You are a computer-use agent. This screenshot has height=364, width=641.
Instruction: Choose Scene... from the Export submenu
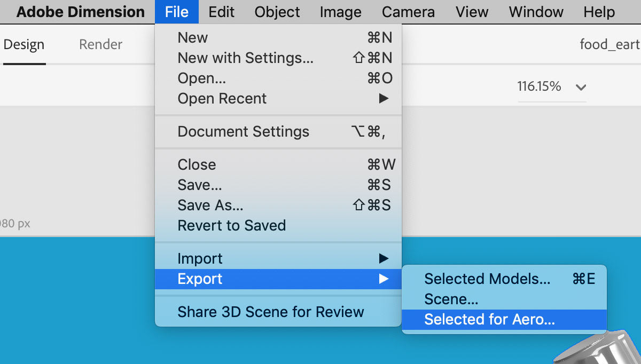pos(451,299)
